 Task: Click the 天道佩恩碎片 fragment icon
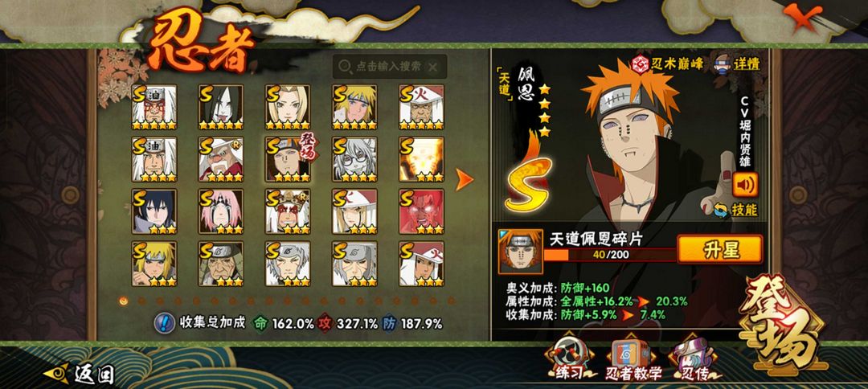(x=520, y=252)
